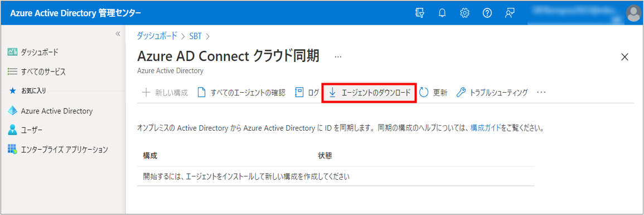Open ログ from the toolbar
The width and height of the screenshot is (644, 215).
click(x=307, y=93)
